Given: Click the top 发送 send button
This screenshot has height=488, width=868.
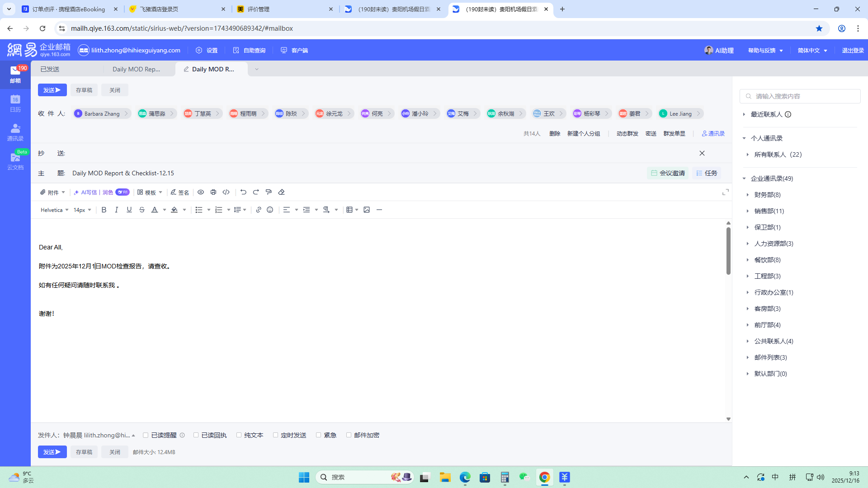Looking at the screenshot, I should (x=52, y=90).
